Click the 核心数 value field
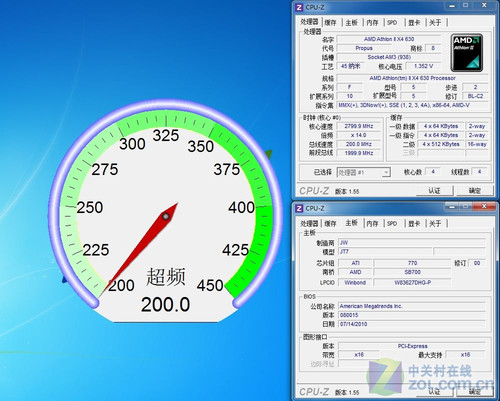This screenshot has height=401, width=500. coord(433,172)
